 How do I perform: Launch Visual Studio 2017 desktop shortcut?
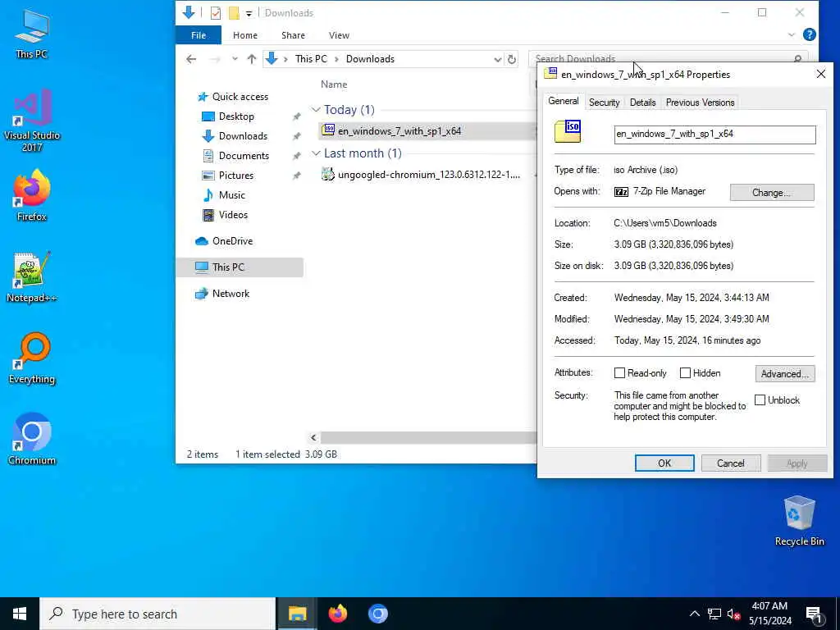[x=32, y=121]
